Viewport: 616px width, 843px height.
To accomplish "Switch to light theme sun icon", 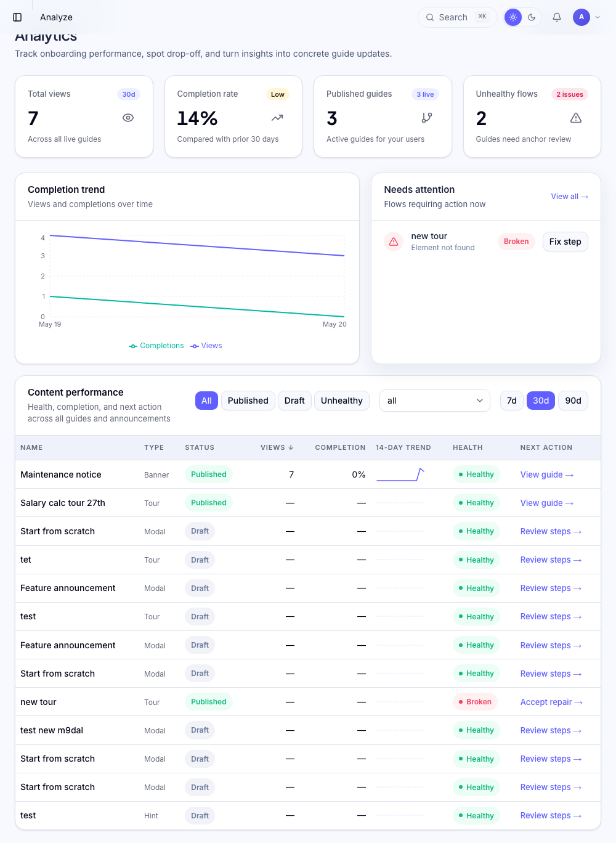I will (513, 17).
